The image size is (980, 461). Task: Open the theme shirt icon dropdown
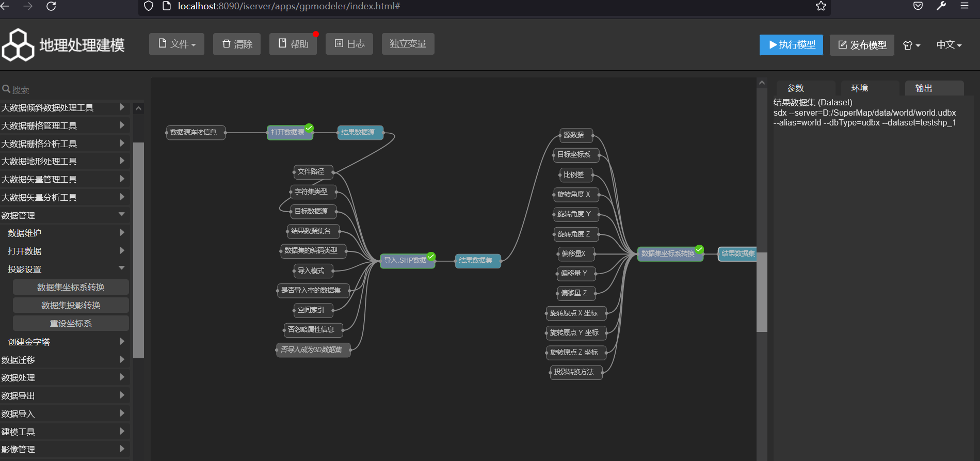coord(911,45)
